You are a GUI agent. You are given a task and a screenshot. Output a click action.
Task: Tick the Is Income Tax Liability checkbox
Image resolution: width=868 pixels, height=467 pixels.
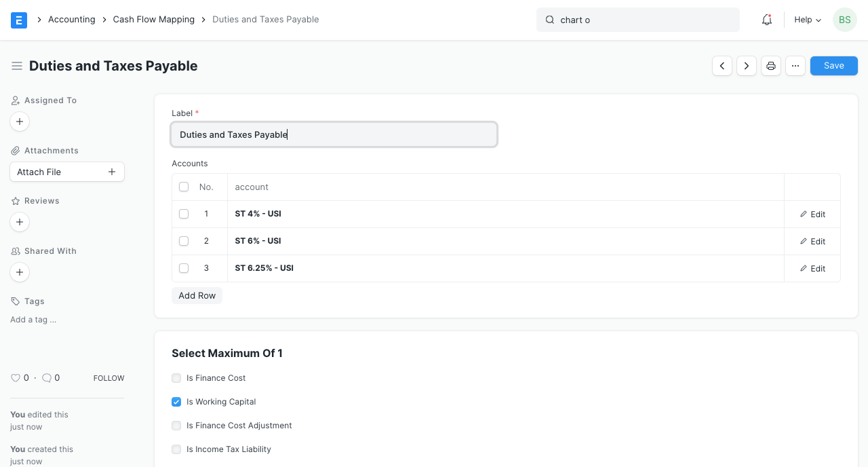(176, 449)
